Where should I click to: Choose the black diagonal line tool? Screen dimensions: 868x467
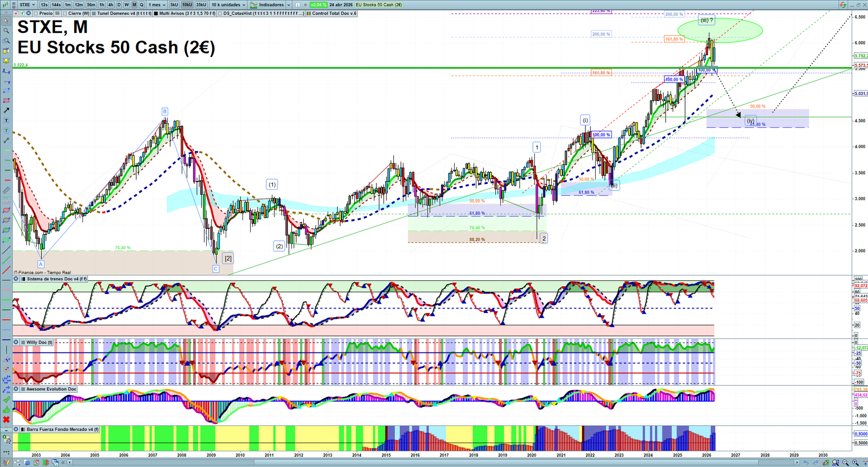coord(7,250)
